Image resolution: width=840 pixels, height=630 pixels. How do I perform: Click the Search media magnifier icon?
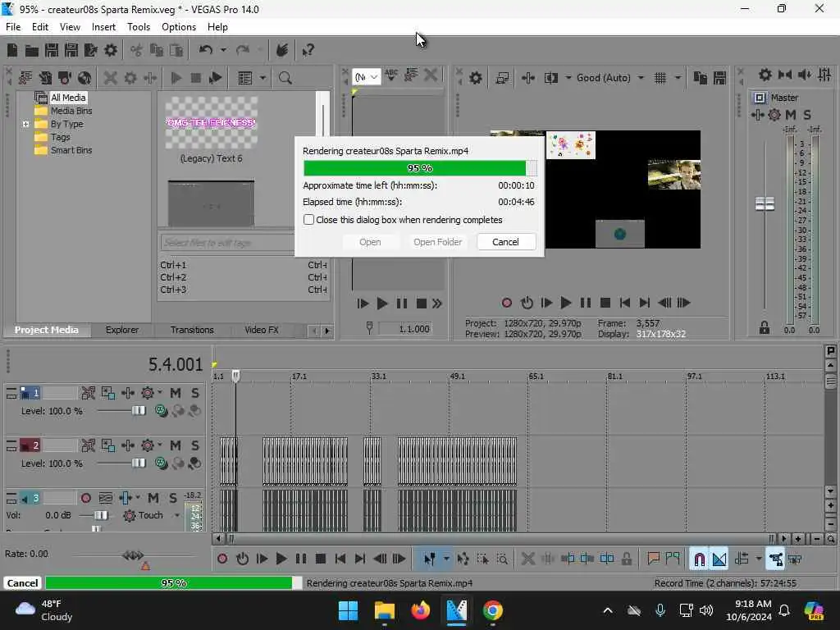point(285,78)
